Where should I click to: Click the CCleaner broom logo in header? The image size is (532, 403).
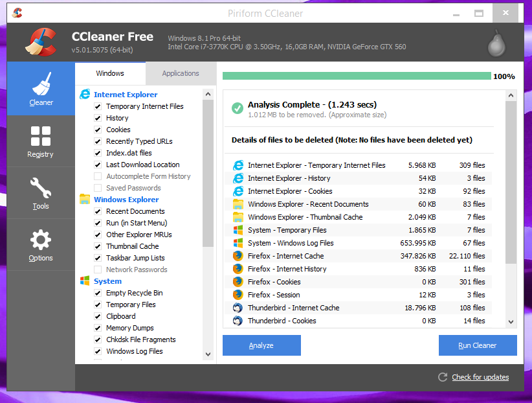coord(41,42)
